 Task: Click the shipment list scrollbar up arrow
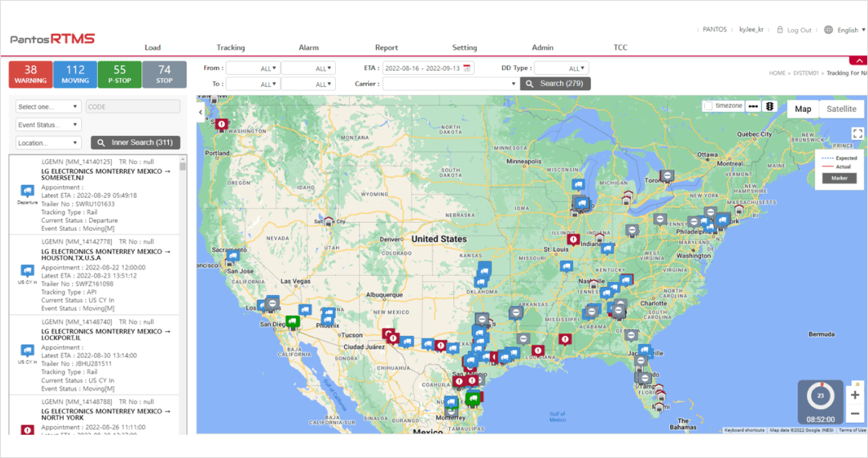pos(182,159)
